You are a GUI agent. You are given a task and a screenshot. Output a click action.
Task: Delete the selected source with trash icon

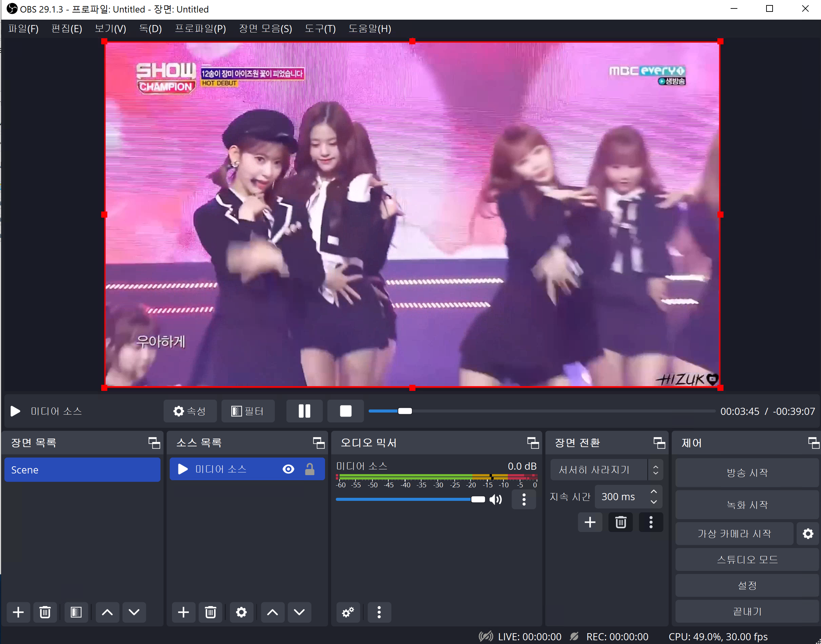[211, 612]
